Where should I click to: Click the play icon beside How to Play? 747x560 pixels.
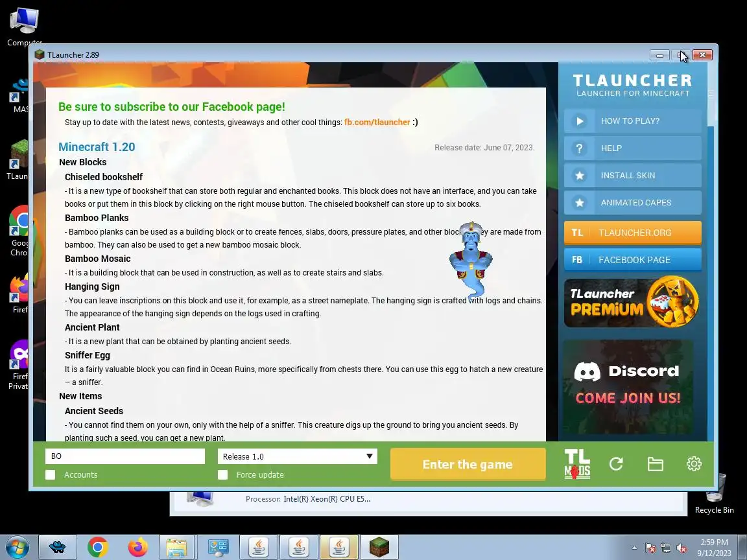[579, 121]
